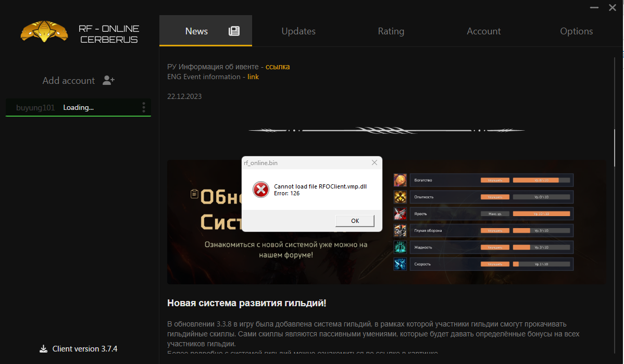This screenshot has width=624, height=364.
Task: Click the upgrade button in Жадность row
Action: point(495,247)
